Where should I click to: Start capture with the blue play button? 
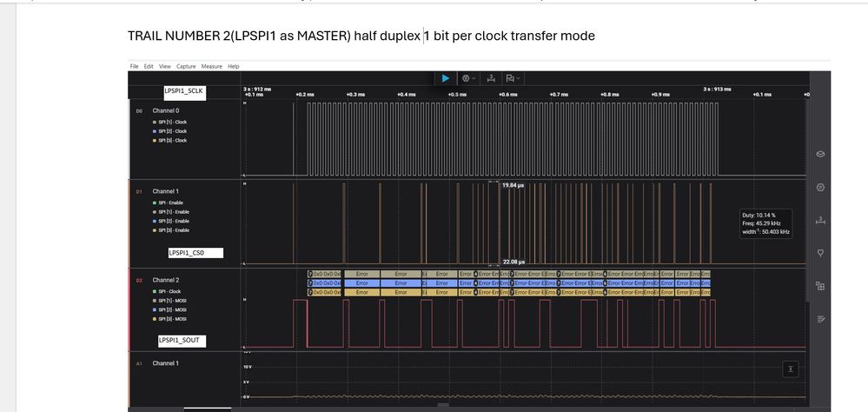pyautogui.click(x=446, y=78)
